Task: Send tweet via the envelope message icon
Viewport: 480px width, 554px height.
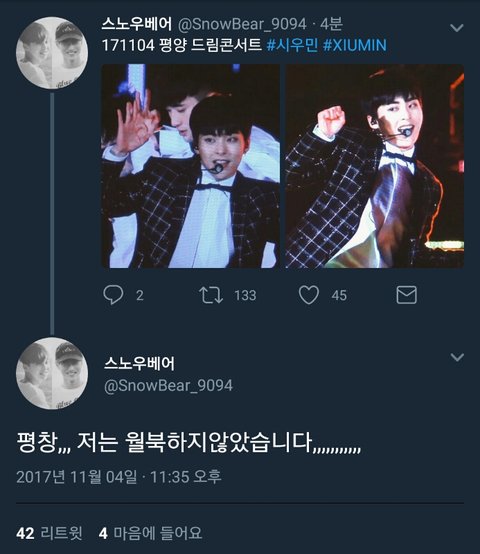Action: pyautogui.click(x=407, y=295)
